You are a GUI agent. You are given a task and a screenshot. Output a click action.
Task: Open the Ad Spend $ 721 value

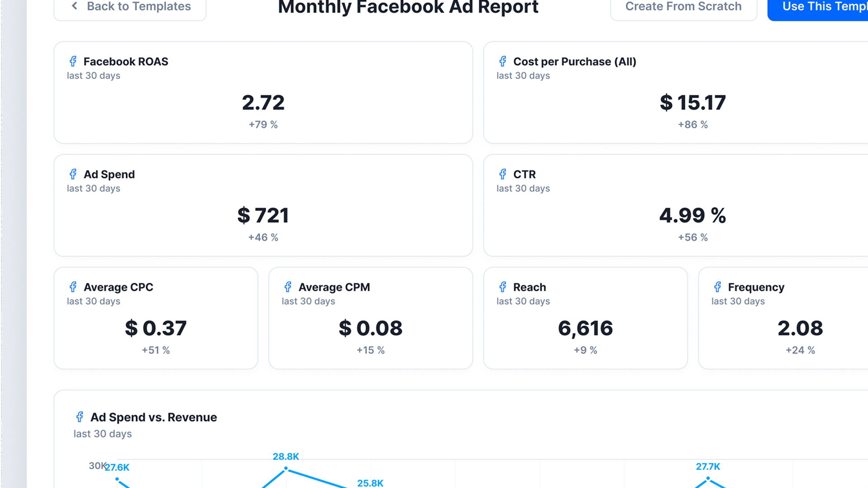tap(263, 216)
